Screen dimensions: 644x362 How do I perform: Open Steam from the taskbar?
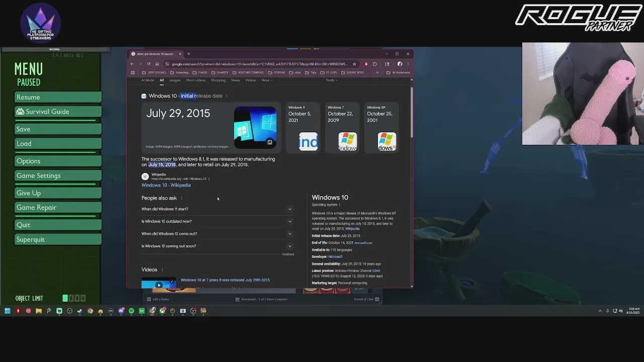click(80, 311)
